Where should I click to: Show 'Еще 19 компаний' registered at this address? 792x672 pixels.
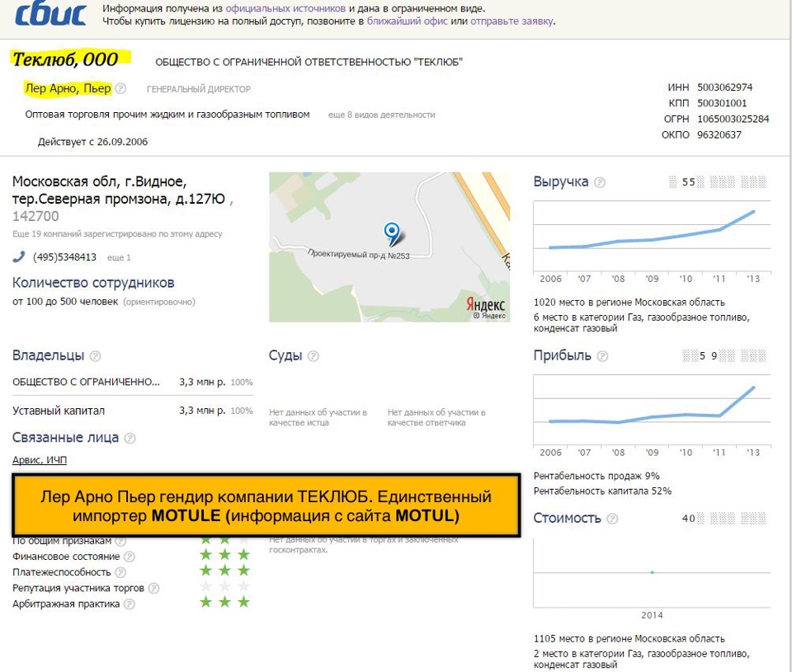tap(117, 234)
